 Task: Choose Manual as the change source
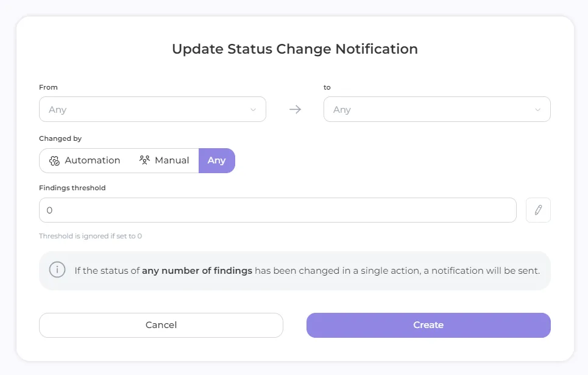[x=165, y=160]
